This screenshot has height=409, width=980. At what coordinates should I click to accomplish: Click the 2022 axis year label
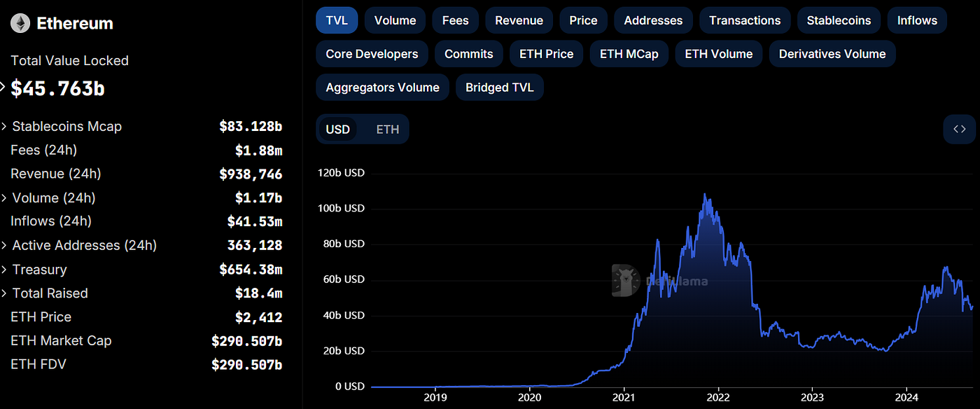click(717, 398)
